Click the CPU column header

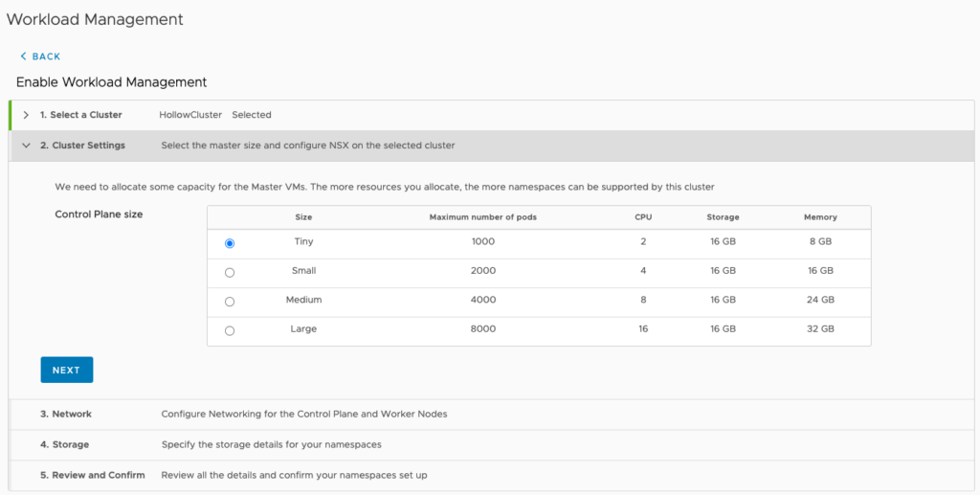click(643, 217)
